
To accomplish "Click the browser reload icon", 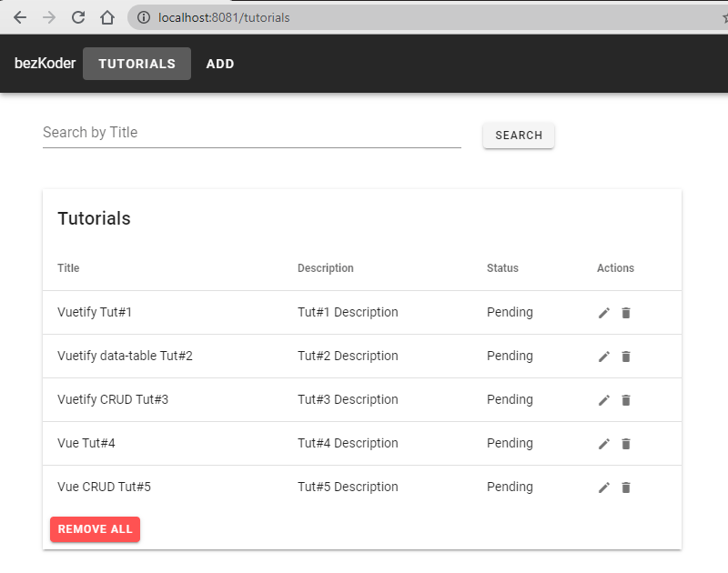I will pos(77,16).
